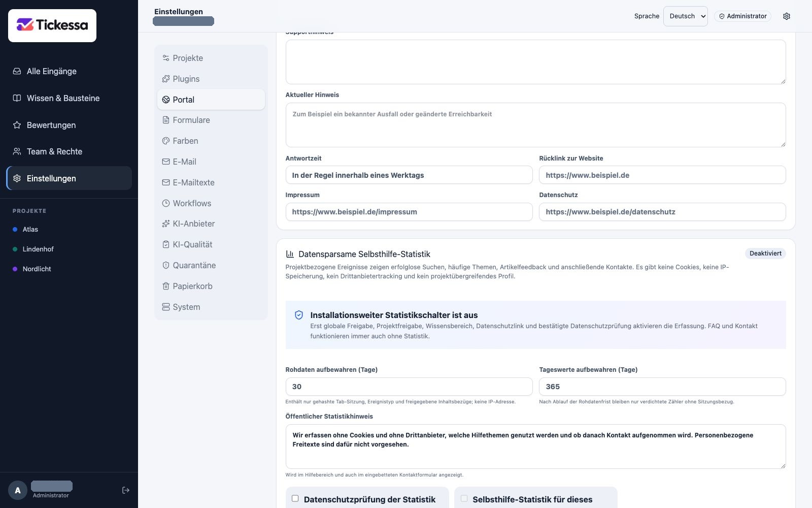The width and height of the screenshot is (812, 508).
Task: Click the Antwortzeit input field
Action: pyautogui.click(x=409, y=175)
